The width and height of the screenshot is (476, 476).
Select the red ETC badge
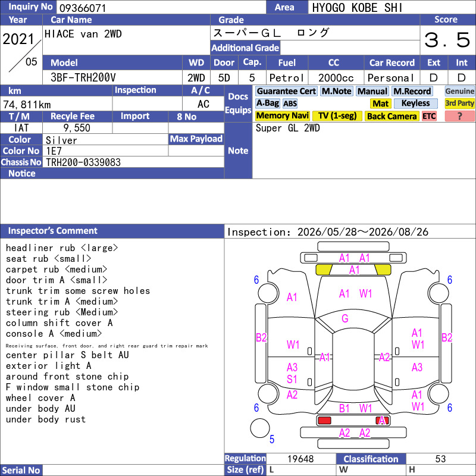429,116
